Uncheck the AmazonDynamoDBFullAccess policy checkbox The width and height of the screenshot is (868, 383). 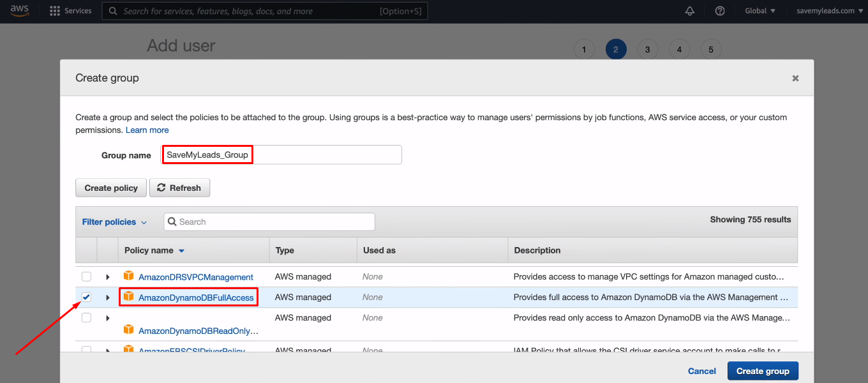coord(86,297)
